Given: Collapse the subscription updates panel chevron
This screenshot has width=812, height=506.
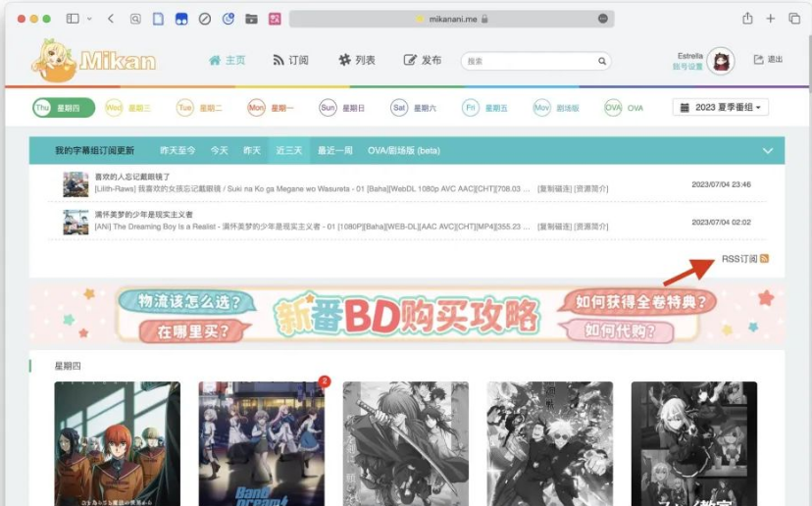Looking at the screenshot, I should click(768, 151).
